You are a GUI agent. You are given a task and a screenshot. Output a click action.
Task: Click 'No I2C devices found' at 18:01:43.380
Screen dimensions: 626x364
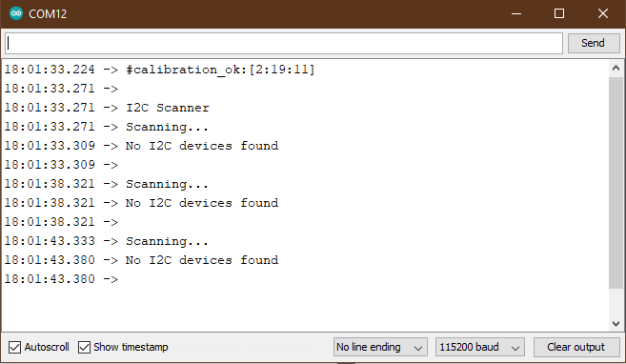tap(202, 260)
